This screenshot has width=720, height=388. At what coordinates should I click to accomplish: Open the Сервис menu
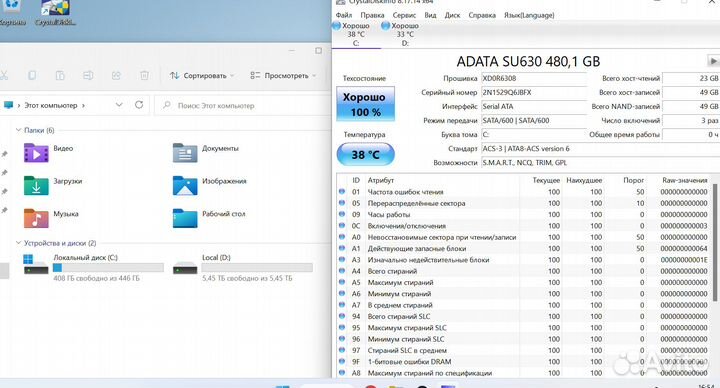pyautogui.click(x=405, y=15)
